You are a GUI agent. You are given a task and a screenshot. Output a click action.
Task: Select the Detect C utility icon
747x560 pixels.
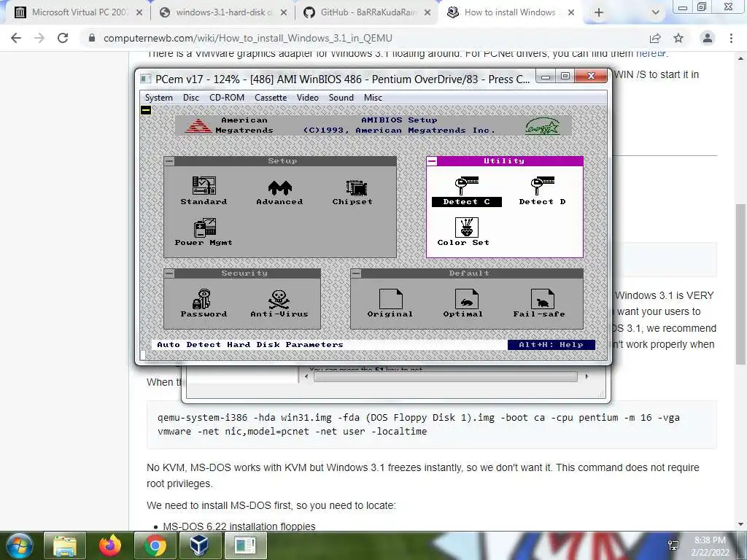coord(467,191)
